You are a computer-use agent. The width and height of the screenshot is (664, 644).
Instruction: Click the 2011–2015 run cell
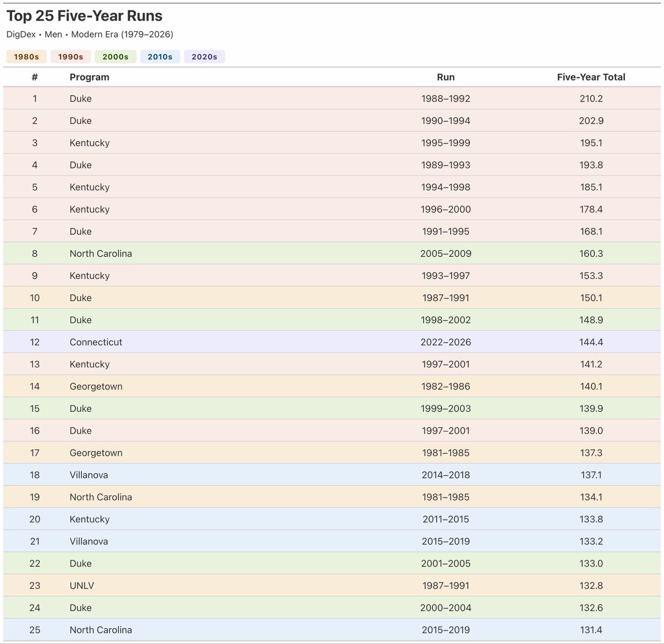coord(445,519)
